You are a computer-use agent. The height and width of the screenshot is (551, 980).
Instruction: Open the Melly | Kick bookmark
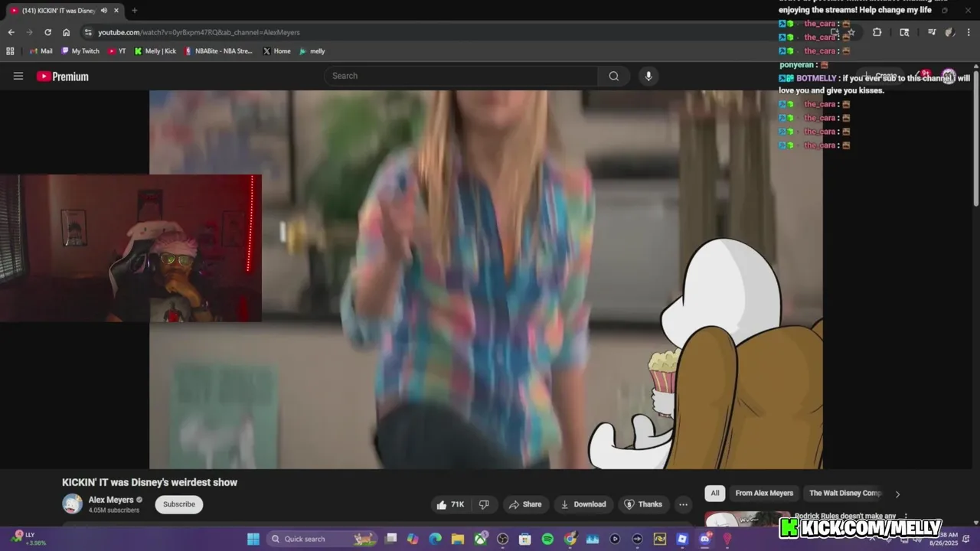[x=155, y=51]
